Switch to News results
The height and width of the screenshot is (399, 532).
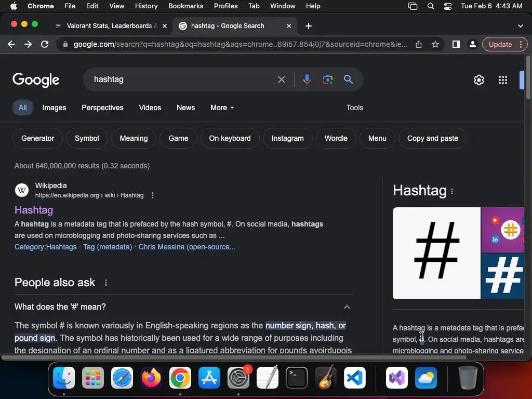[185, 108]
